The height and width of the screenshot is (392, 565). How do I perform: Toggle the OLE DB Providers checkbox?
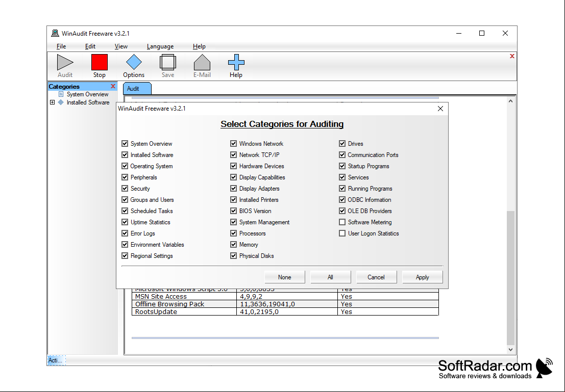342,211
